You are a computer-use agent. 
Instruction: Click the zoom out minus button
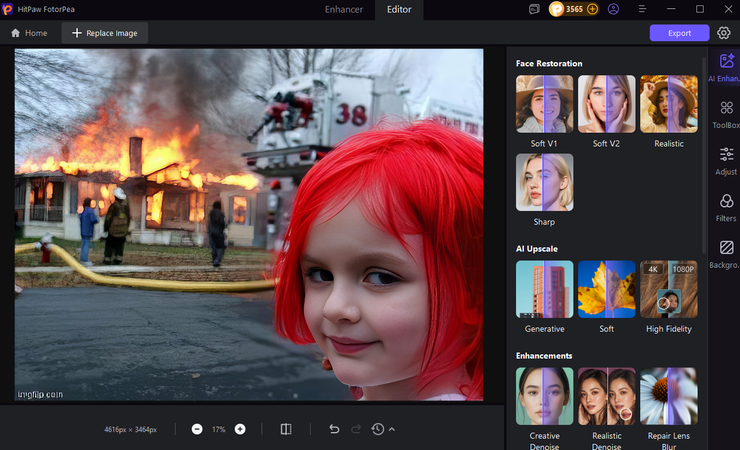tap(197, 429)
